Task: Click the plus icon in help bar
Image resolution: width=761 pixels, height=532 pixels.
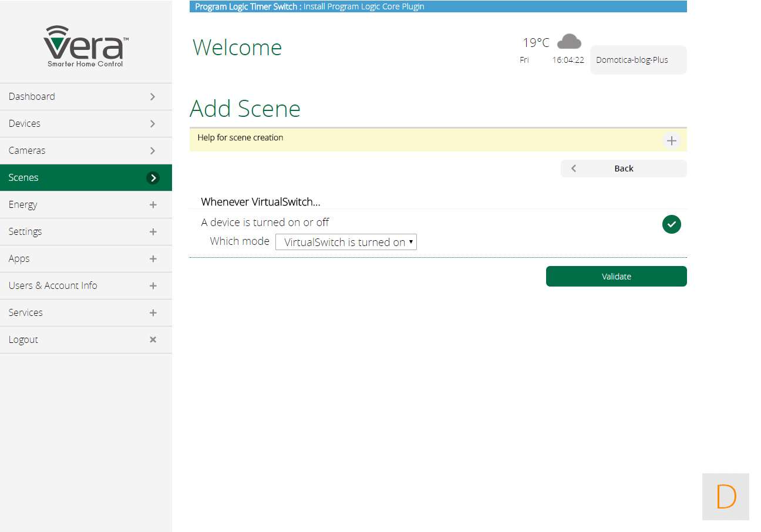Action: (671, 141)
